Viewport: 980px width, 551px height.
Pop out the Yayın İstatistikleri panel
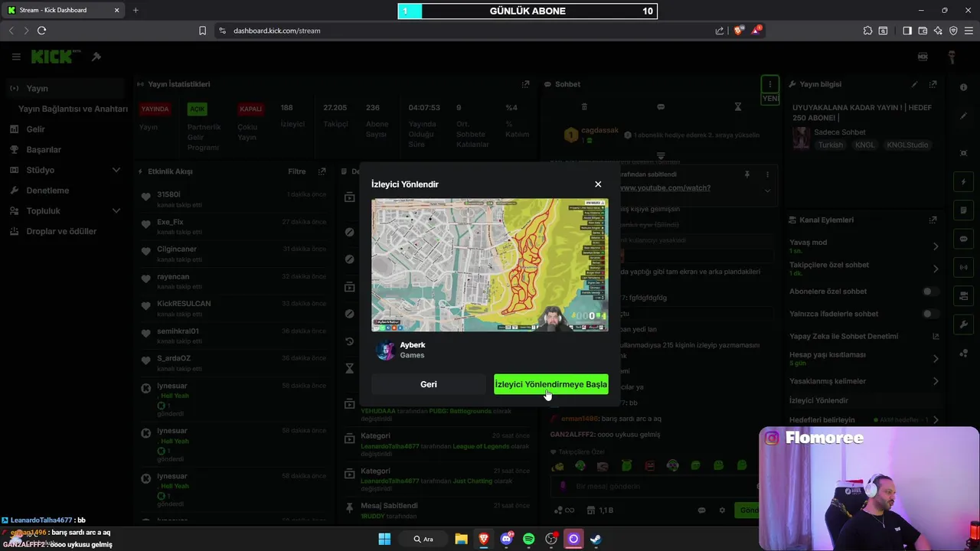pyautogui.click(x=525, y=84)
